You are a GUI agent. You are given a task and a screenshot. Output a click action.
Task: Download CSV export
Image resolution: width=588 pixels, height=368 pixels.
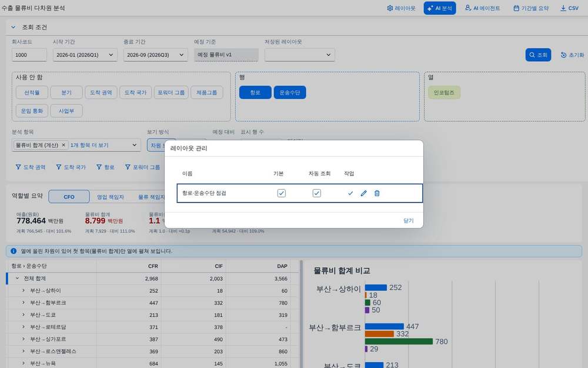click(x=569, y=8)
